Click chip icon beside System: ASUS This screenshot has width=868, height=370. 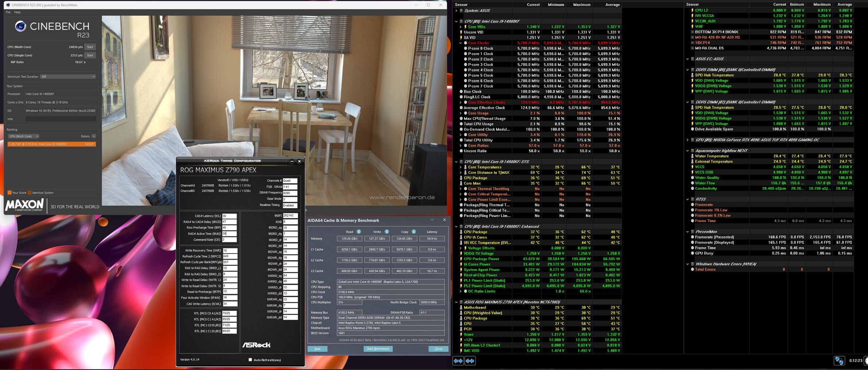pos(461,11)
